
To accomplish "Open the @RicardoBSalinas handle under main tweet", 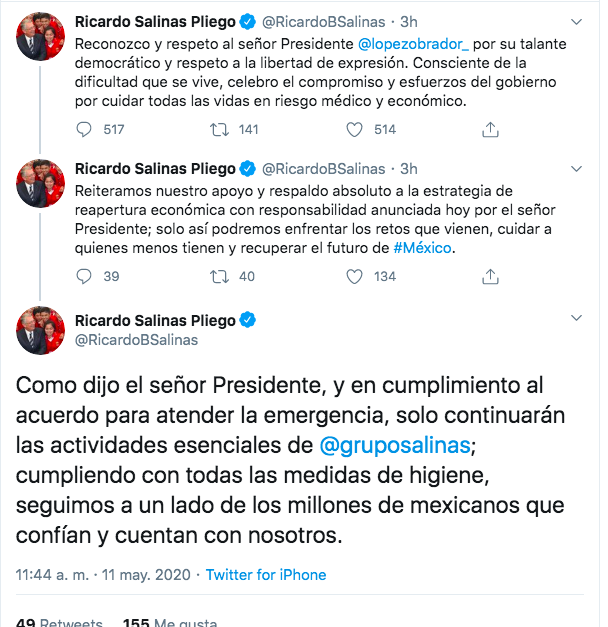I will 136,340.
